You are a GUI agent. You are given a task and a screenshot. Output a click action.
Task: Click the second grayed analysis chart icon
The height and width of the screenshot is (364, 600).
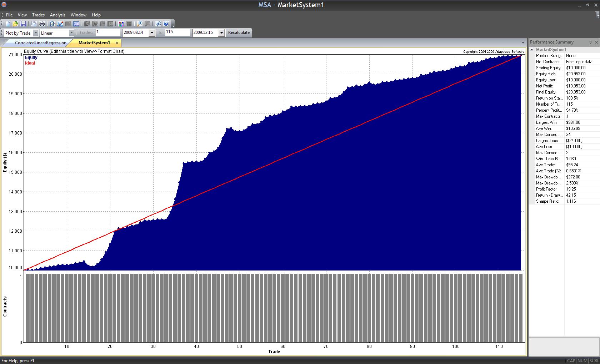[95, 24]
